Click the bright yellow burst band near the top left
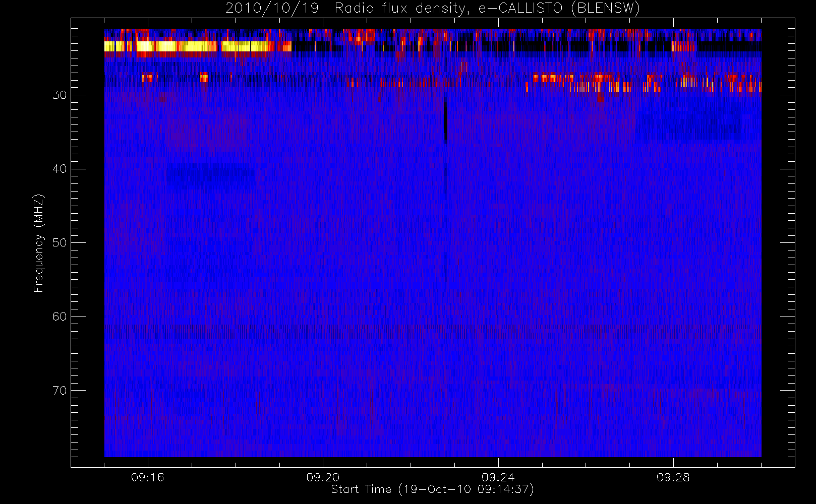The width and height of the screenshot is (816, 504). point(198,46)
